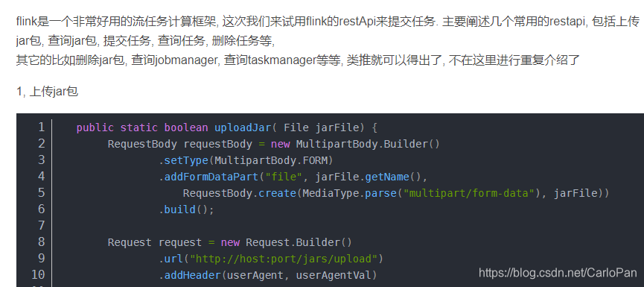
Task: Click line number 7 in the code block
Action: click(x=42, y=226)
